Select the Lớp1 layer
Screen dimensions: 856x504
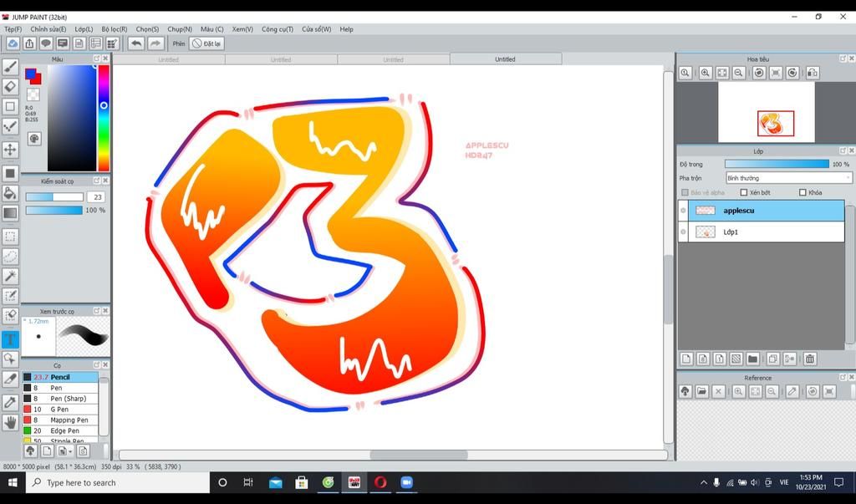coord(766,232)
